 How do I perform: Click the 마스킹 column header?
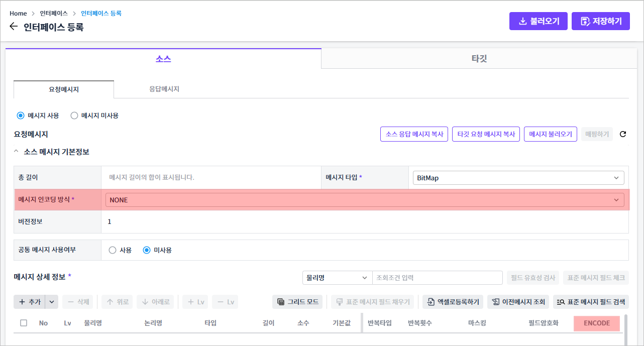477,323
